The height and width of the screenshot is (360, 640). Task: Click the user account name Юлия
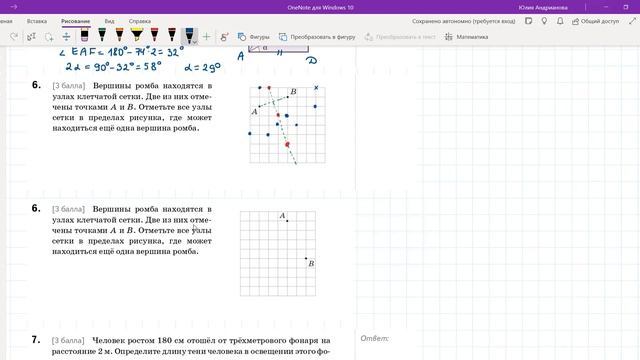[543, 7]
